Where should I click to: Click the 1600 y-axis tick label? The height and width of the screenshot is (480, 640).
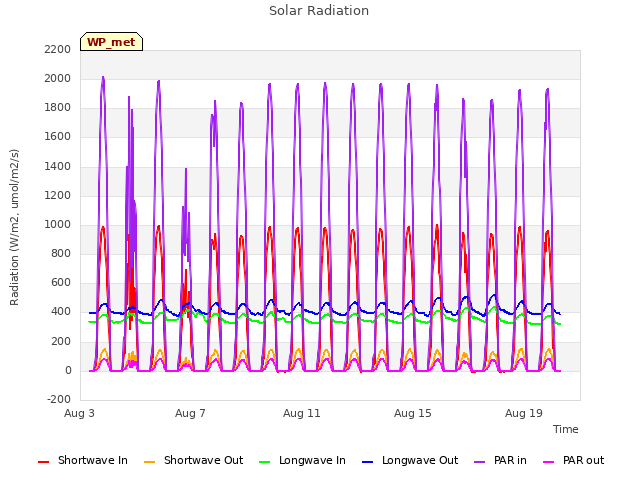pos(58,137)
